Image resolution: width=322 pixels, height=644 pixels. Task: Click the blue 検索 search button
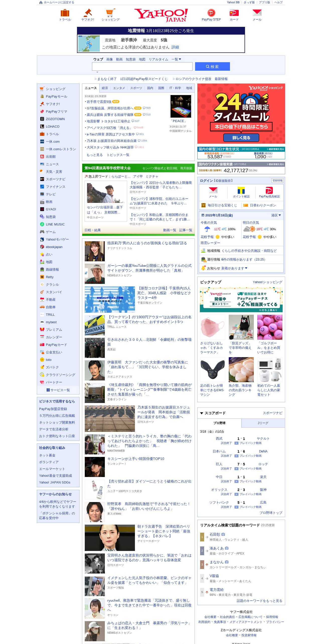(212, 66)
